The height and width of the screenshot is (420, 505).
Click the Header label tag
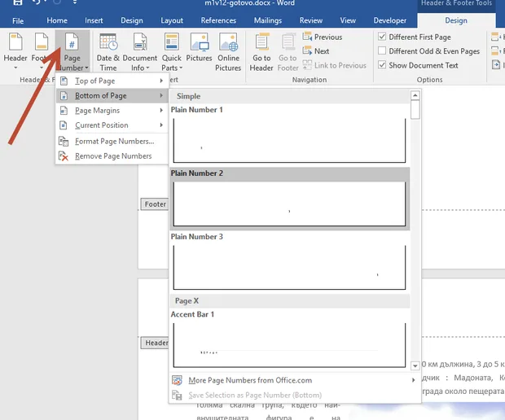click(x=156, y=343)
